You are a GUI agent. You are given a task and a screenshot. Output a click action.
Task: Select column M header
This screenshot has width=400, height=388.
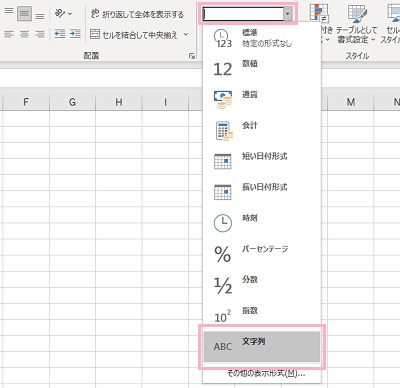pyautogui.click(x=350, y=102)
